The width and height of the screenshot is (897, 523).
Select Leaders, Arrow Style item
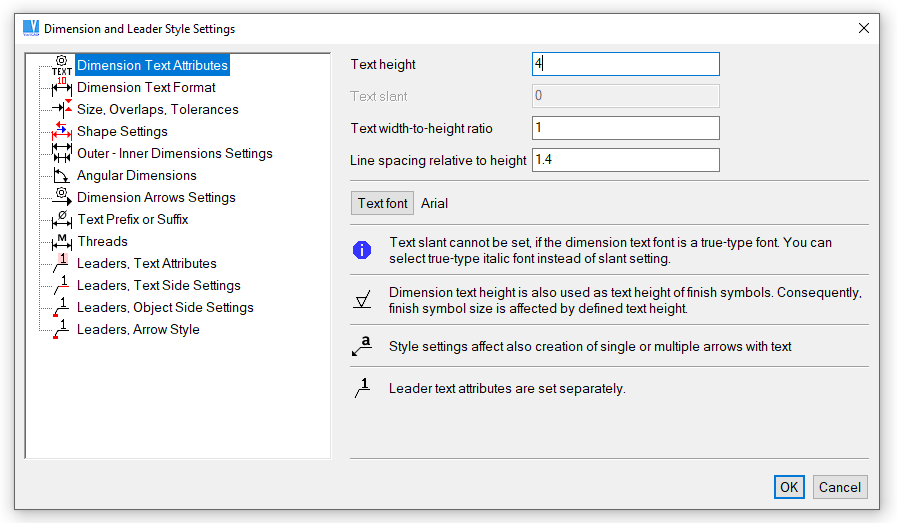tap(138, 330)
